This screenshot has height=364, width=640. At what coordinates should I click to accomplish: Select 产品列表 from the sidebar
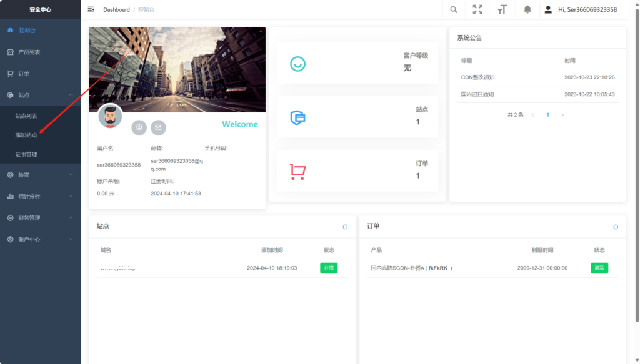coord(29,52)
